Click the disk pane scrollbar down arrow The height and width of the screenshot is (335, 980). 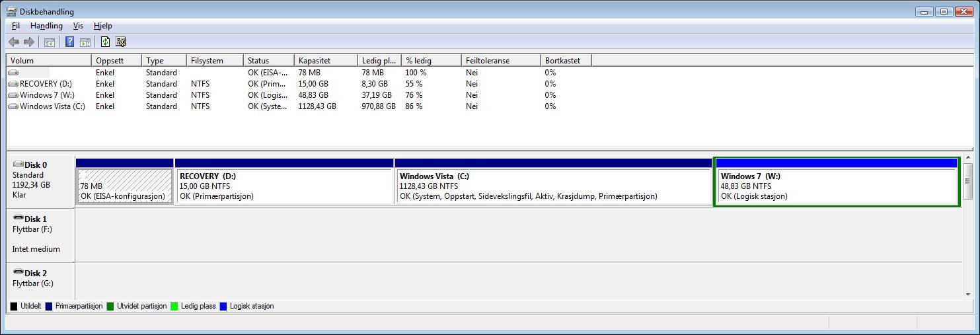[x=969, y=293]
